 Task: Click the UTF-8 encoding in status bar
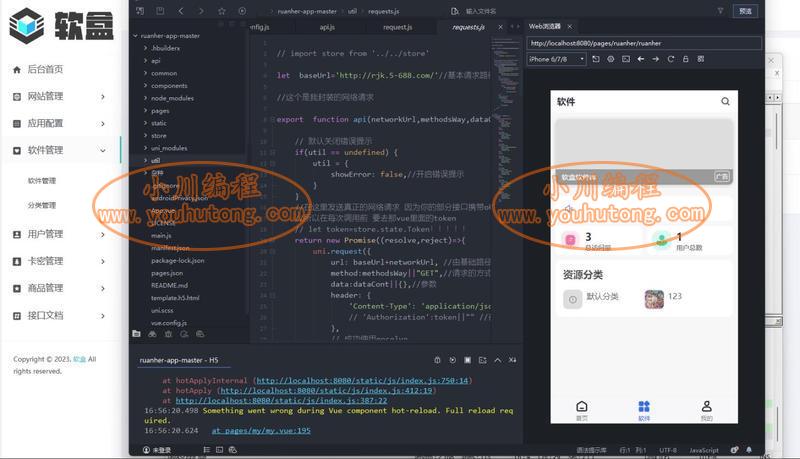pyautogui.click(x=668, y=450)
